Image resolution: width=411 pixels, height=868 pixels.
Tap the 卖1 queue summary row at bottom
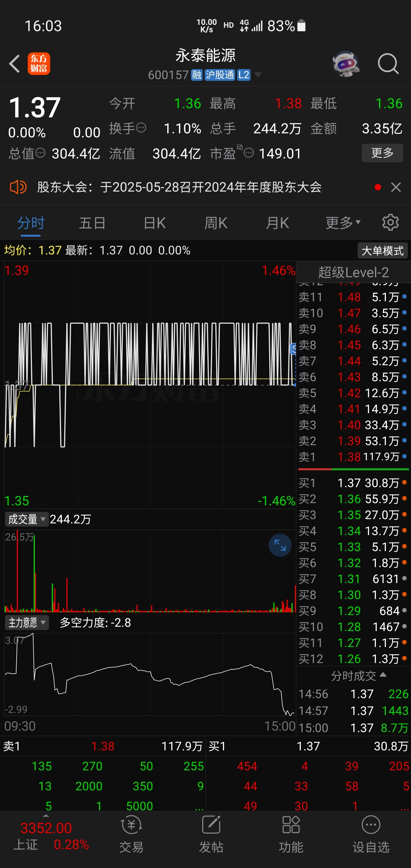(x=103, y=746)
